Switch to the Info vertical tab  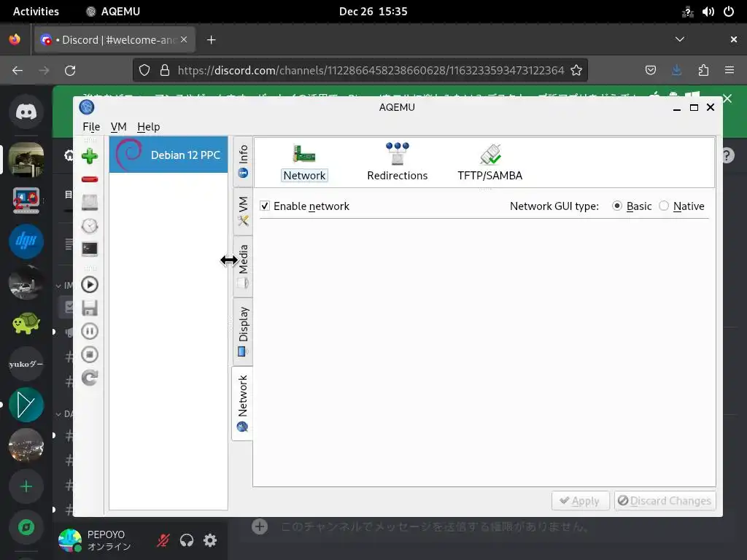pos(243,161)
